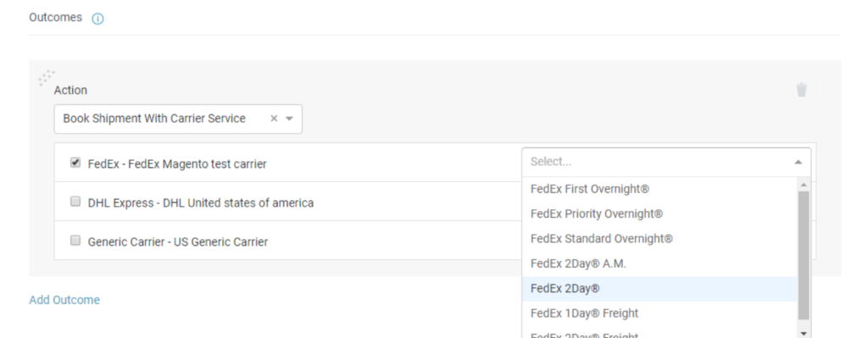Expand the Action dropdown arrow
Viewport: 868px width, 338px height.
(289, 119)
